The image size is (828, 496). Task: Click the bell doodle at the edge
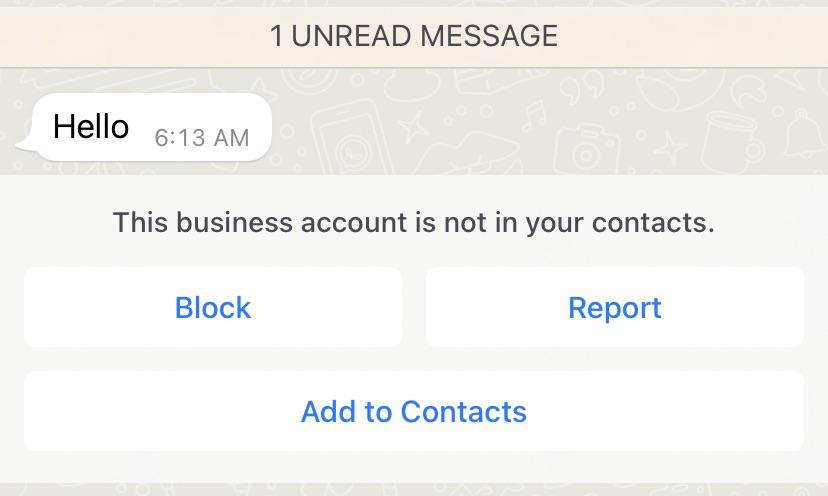(x=803, y=135)
